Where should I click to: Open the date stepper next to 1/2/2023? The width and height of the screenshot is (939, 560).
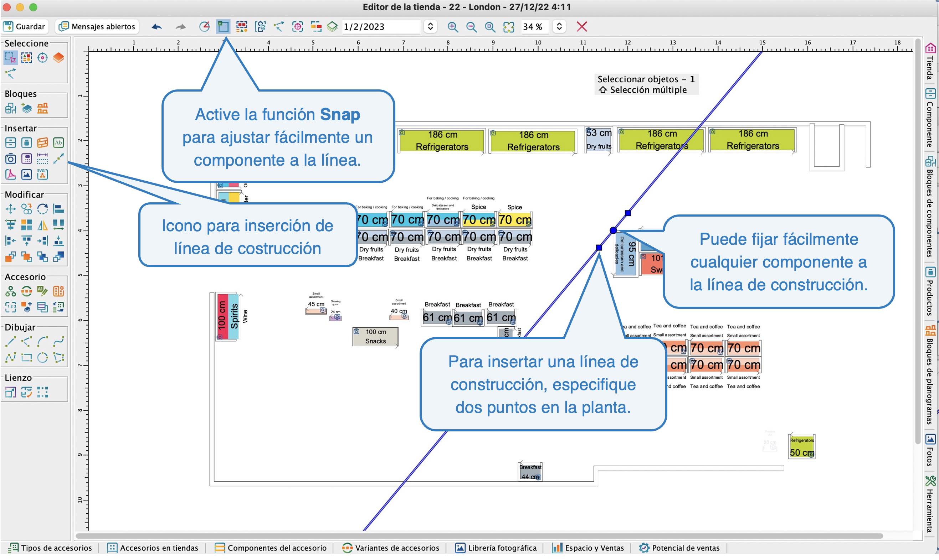[x=430, y=26]
